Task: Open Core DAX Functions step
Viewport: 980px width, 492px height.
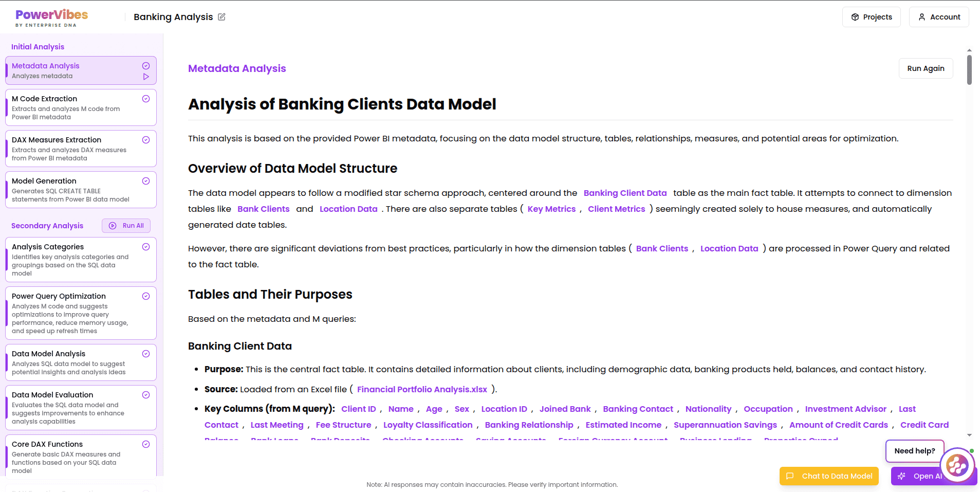Action: [x=81, y=456]
